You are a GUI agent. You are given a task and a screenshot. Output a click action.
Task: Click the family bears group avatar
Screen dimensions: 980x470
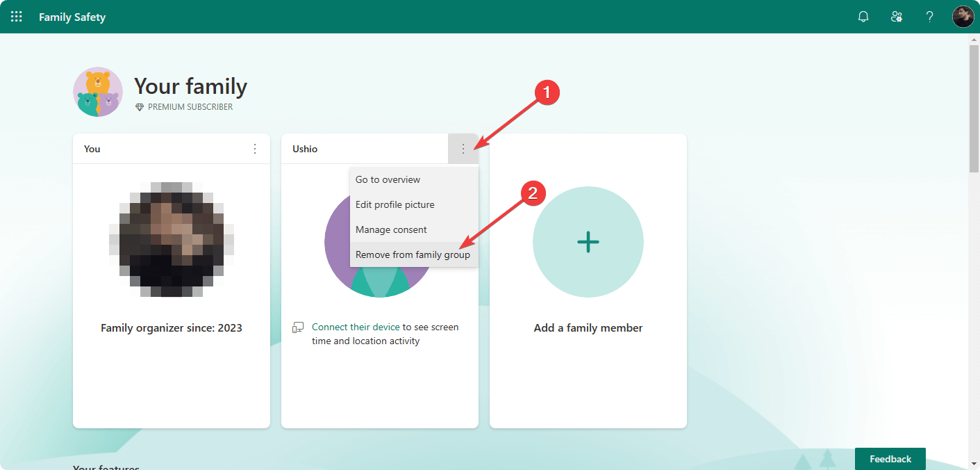pos(98,92)
